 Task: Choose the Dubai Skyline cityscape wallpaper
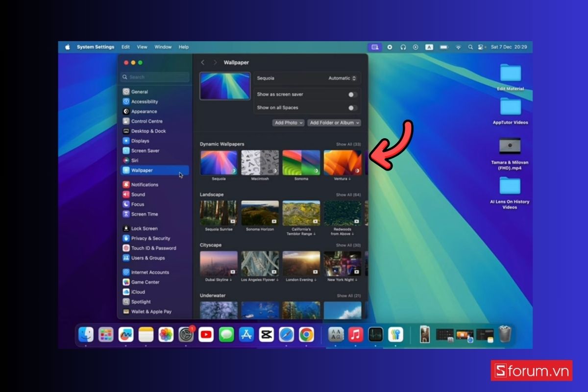(219, 264)
